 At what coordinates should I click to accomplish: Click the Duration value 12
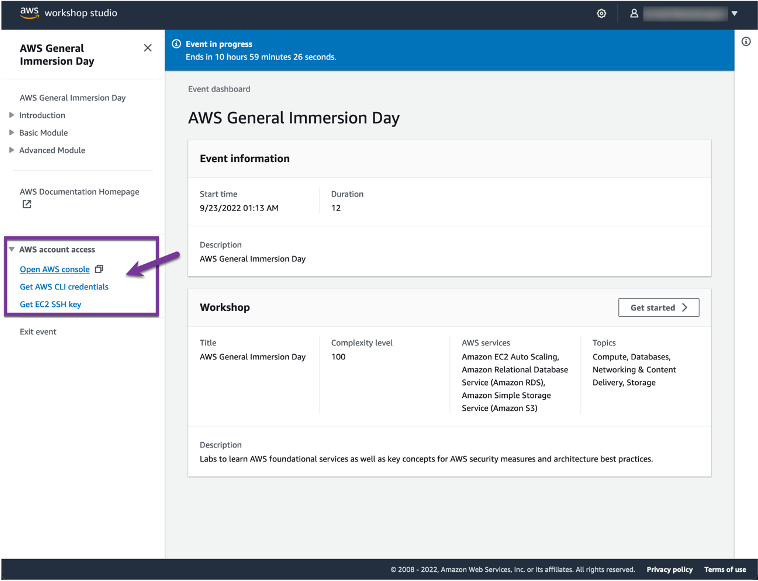(x=336, y=208)
